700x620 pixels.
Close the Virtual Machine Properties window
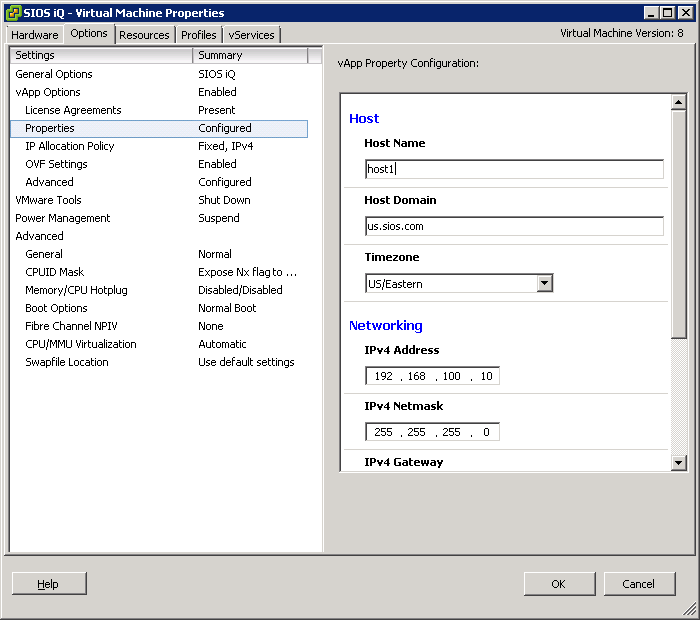pyautogui.click(x=686, y=12)
